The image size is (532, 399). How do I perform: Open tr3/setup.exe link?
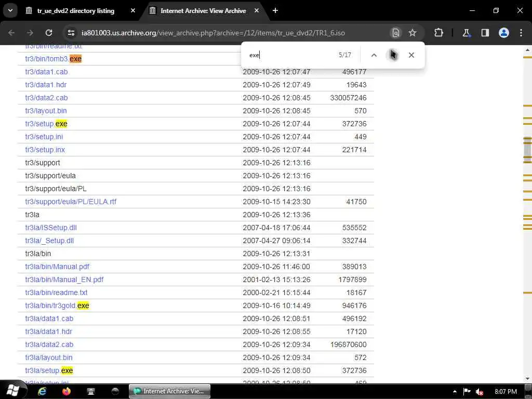pyautogui.click(x=46, y=124)
